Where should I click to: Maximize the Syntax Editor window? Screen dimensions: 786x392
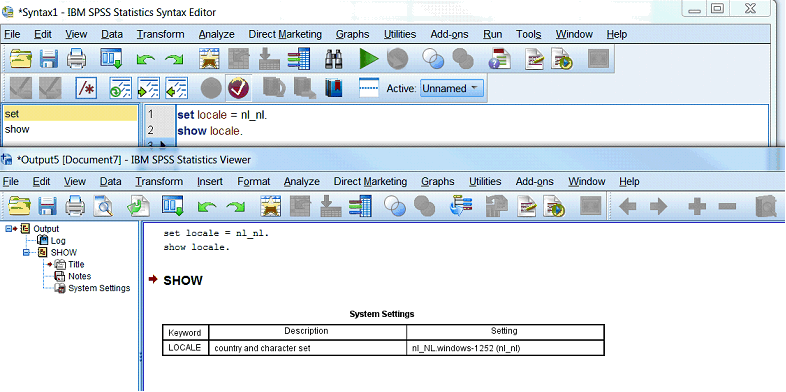[718, 9]
